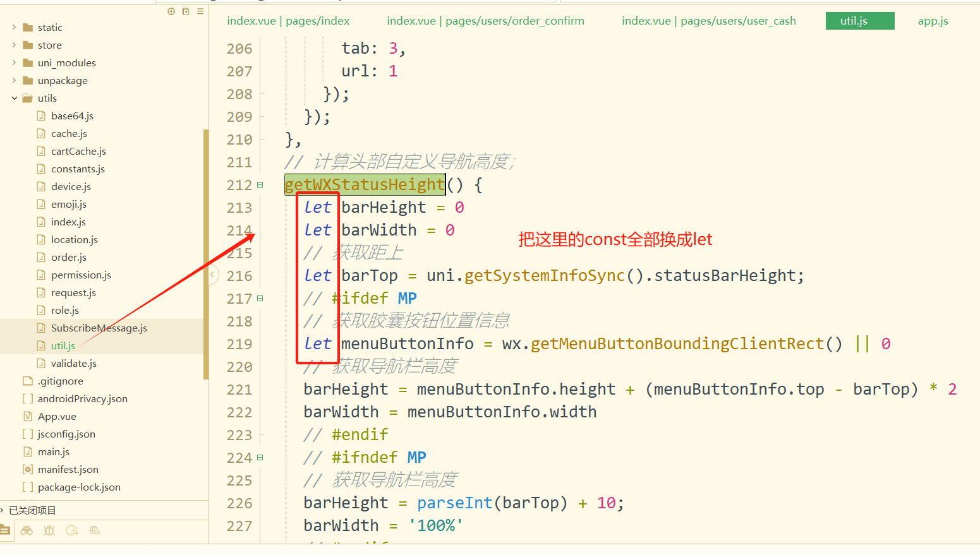Click the manifest.json settings file icon
980x555 pixels.
tap(28, 469)
